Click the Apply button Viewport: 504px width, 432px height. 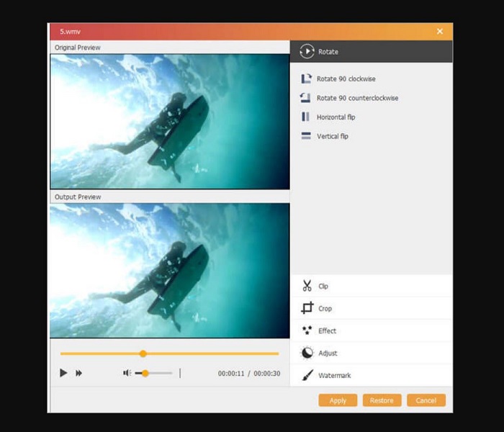tap(338, 400)
